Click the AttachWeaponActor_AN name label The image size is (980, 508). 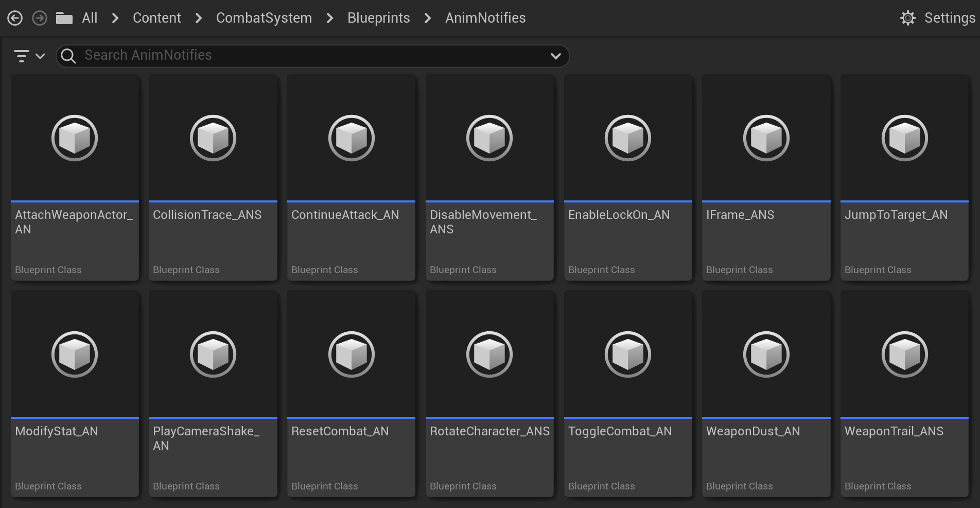coord(74,222)
